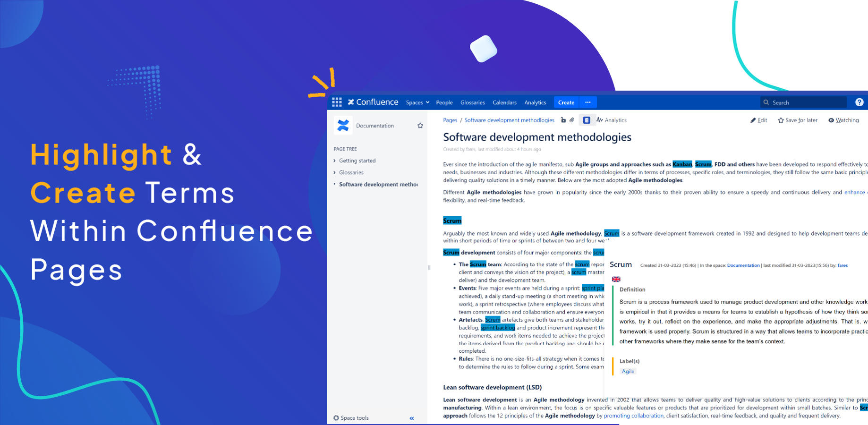Focus the Search field

point(803,102)
